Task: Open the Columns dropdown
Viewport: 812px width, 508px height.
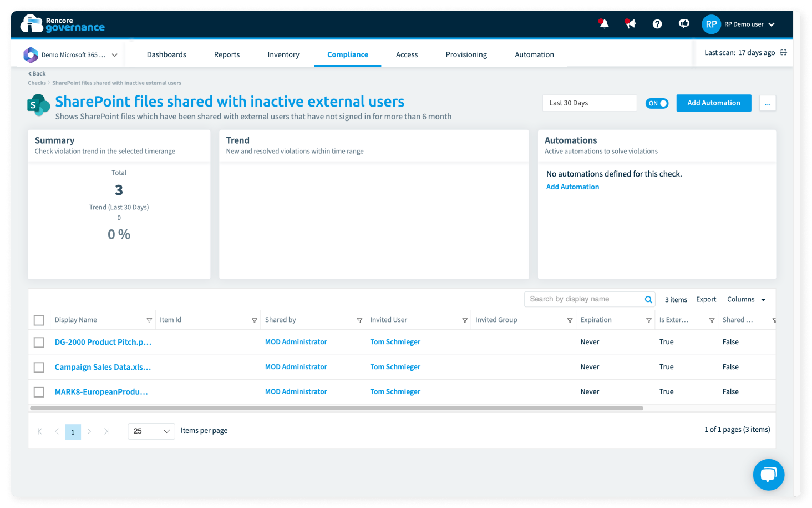Action: [747, 300]
